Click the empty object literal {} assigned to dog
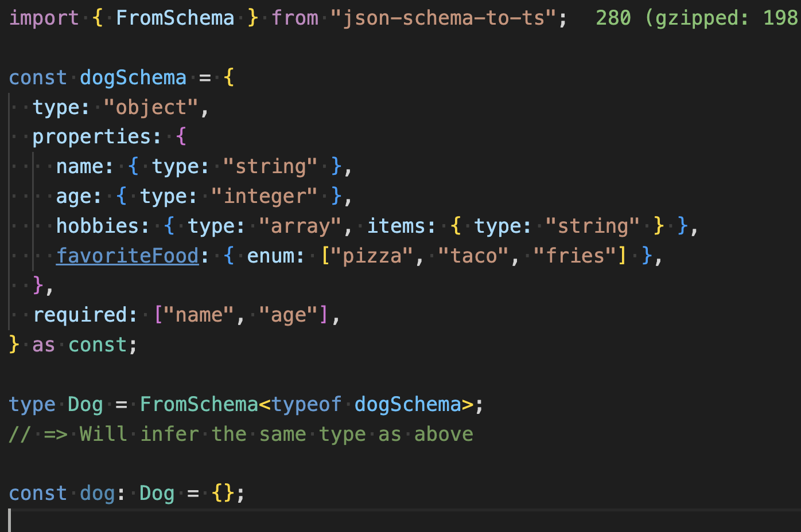The height and width of the screenshot is (532, 801). coord(223,493)
